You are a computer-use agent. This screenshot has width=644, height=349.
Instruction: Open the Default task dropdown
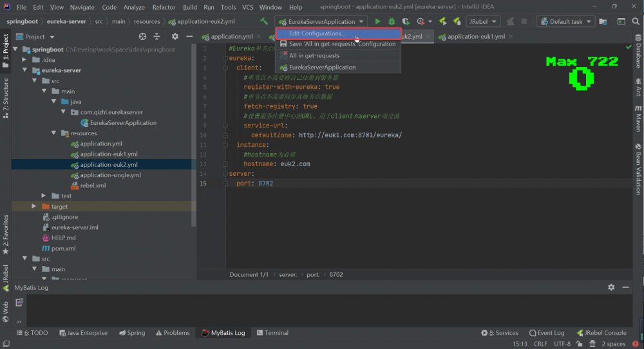click(x=565, y=22)
